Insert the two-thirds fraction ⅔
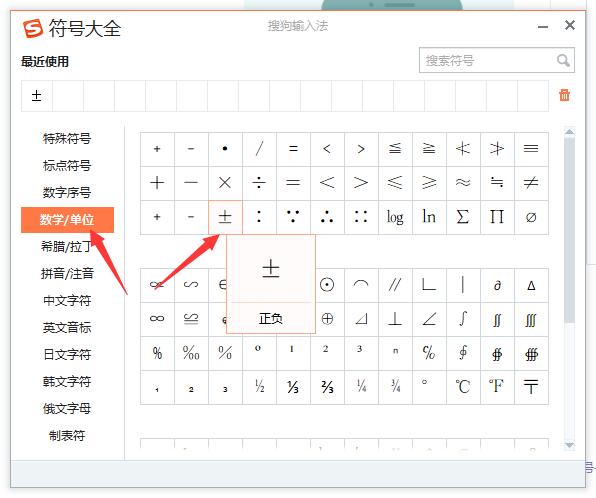 click(327, 387)
